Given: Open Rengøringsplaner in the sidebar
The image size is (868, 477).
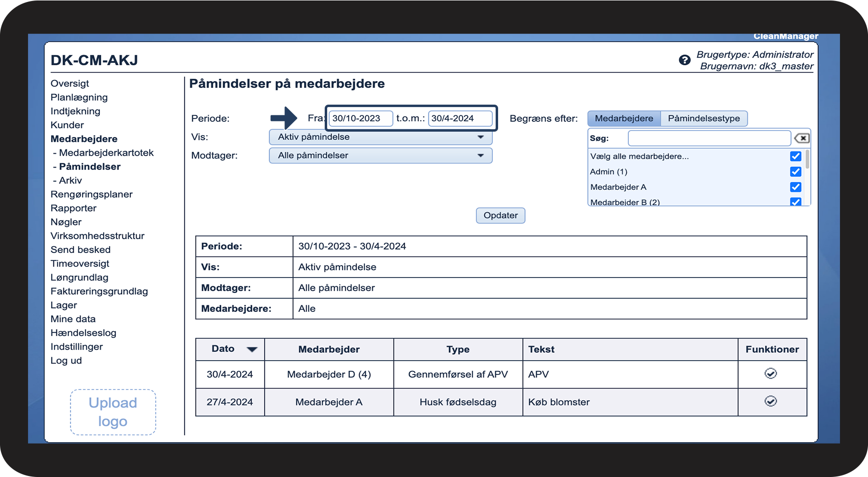Looking at the screenshot, I should point(91,194).
